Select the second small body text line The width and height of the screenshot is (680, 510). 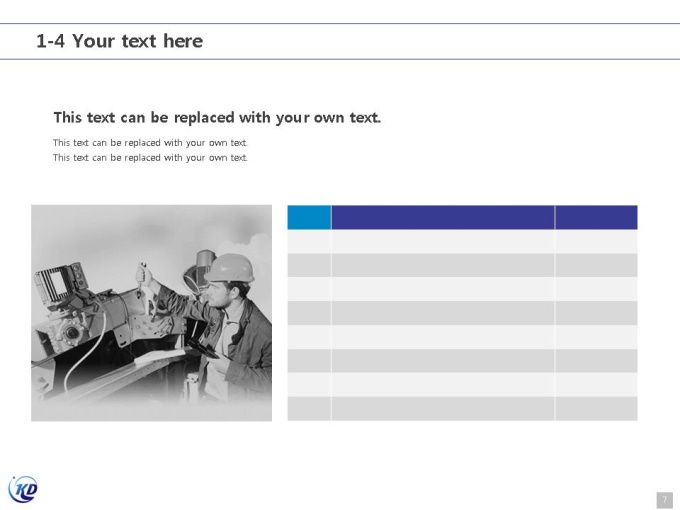[x=150, y=157]
